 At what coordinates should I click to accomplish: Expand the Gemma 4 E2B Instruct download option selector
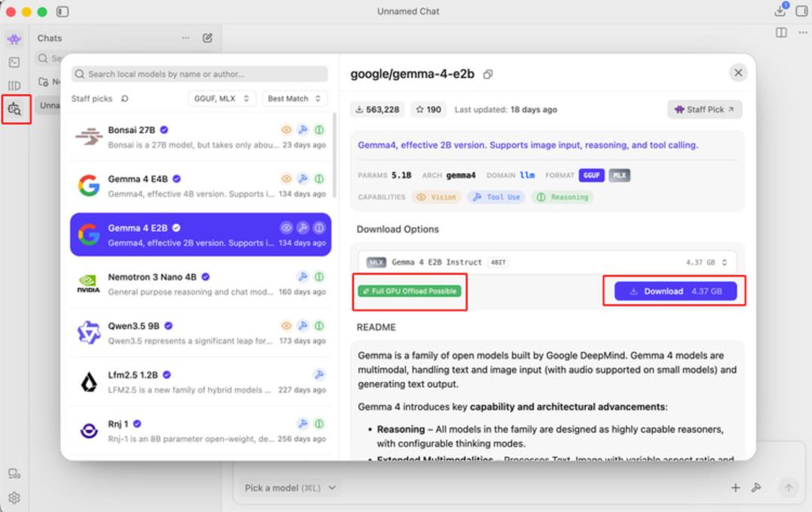[547, 262]
